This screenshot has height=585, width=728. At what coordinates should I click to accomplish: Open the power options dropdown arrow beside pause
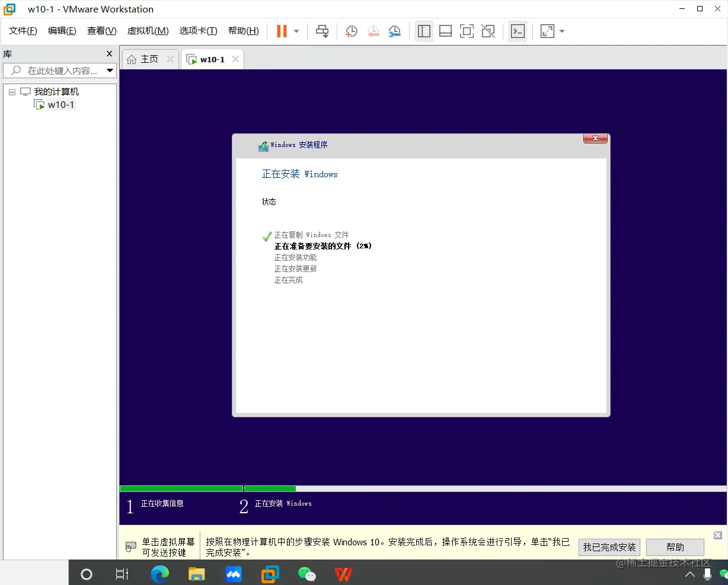click(x=296, y=31)
